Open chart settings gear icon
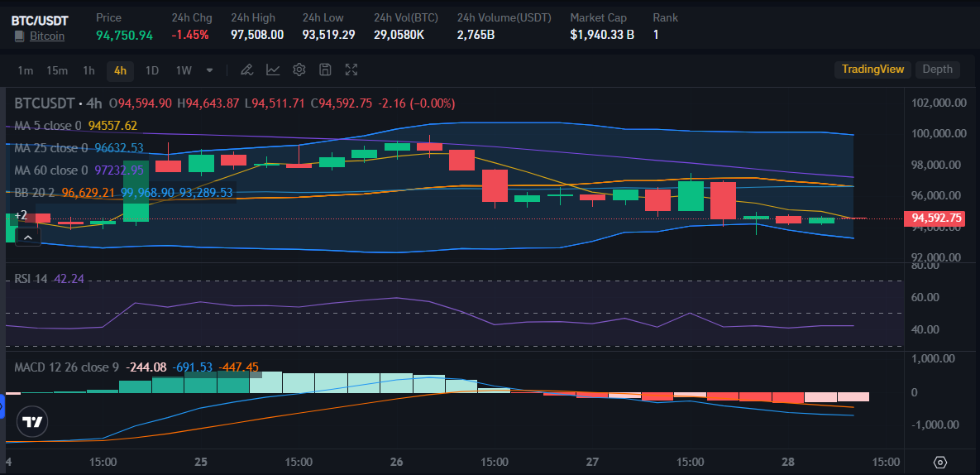The width and height of the screenshot is (980, 475). click(x=299, y=70)
